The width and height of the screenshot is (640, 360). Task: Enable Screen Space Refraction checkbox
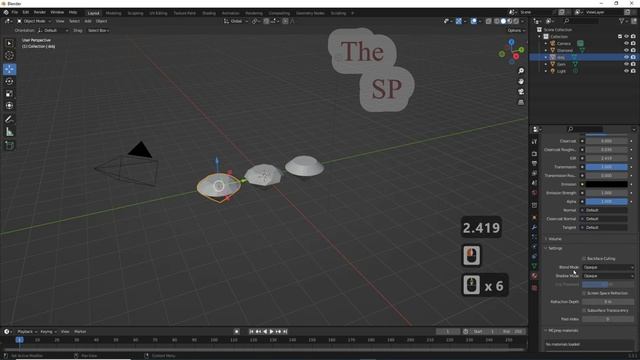pyautogui.click(x=584, y=293)
